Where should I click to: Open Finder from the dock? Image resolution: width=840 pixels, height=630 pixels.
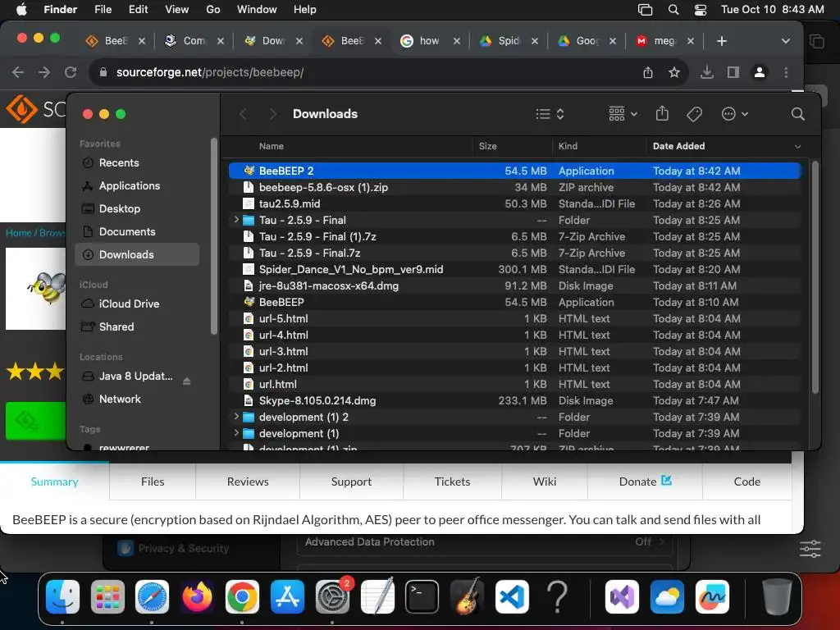coord(62,596)
